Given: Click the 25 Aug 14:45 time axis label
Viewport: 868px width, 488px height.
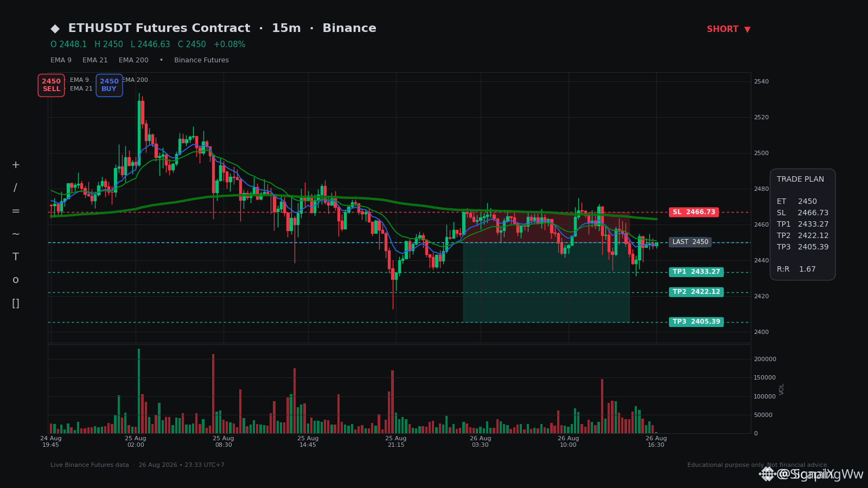Looking at the screenshot, I should click(x=308, y=441).
